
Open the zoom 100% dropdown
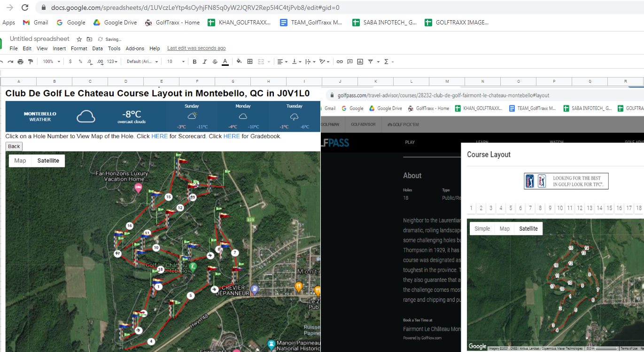(x=52, y=62)
